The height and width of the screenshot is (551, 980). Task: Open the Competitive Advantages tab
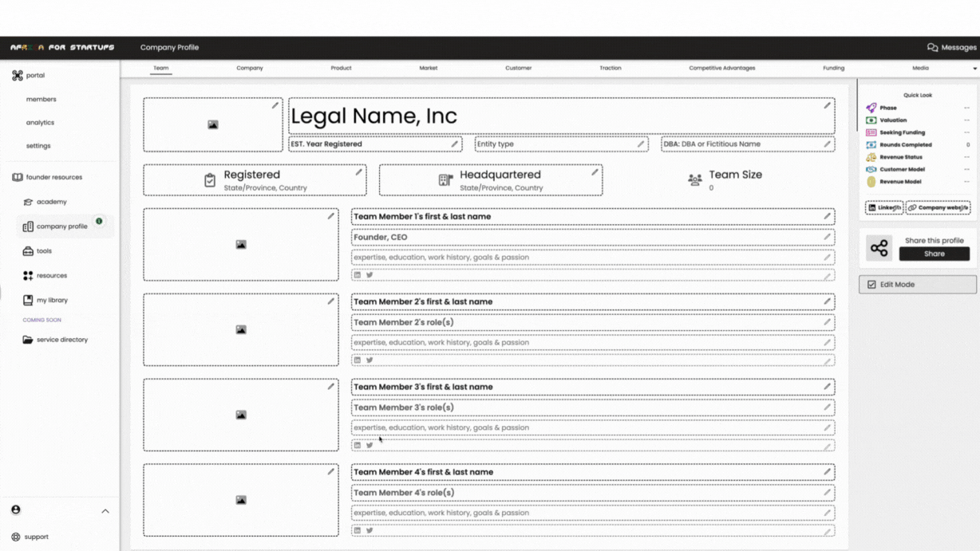pos(721,68)
